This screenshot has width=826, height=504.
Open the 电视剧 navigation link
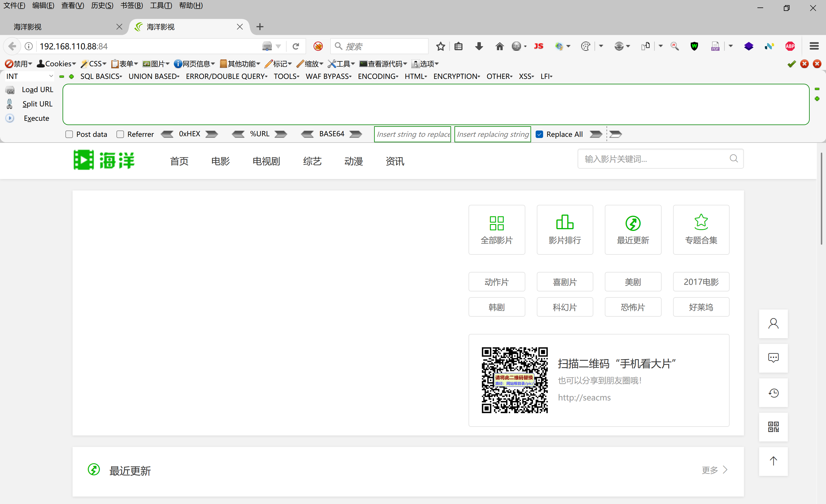pyautogui.click(x=266, y=161)
